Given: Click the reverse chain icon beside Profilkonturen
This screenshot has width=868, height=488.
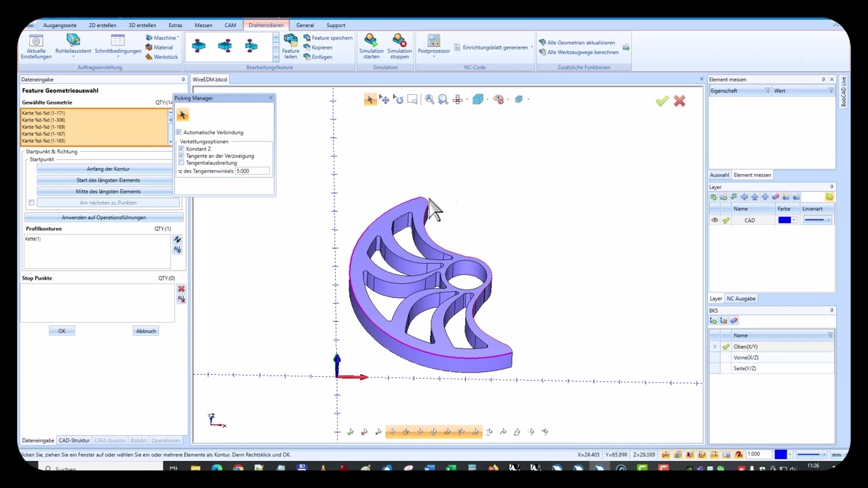Looking at the screenshot, I should click(177, 239).
